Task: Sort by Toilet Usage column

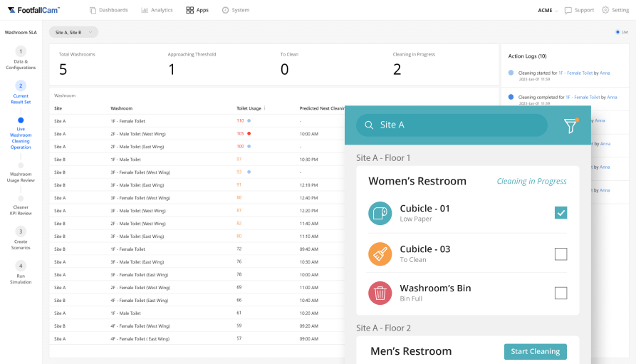Action: 251,108
